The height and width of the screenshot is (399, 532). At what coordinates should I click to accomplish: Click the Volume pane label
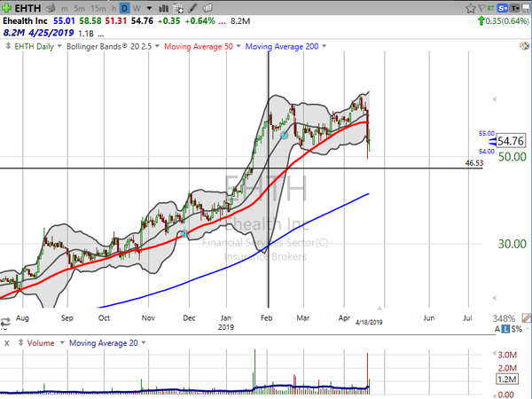pyautogui.click(x=41, y=343)
